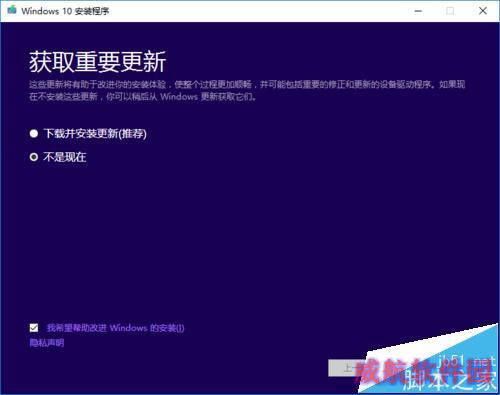Screen dimensions: 500x395
Task: Close the Windows 10 setup window
Action: [x=483, y=11]
